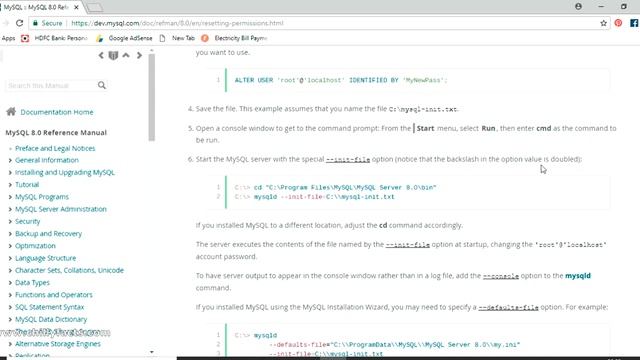
Task: Expand MySQL Server Administration chevron
Action: (10, 209)
